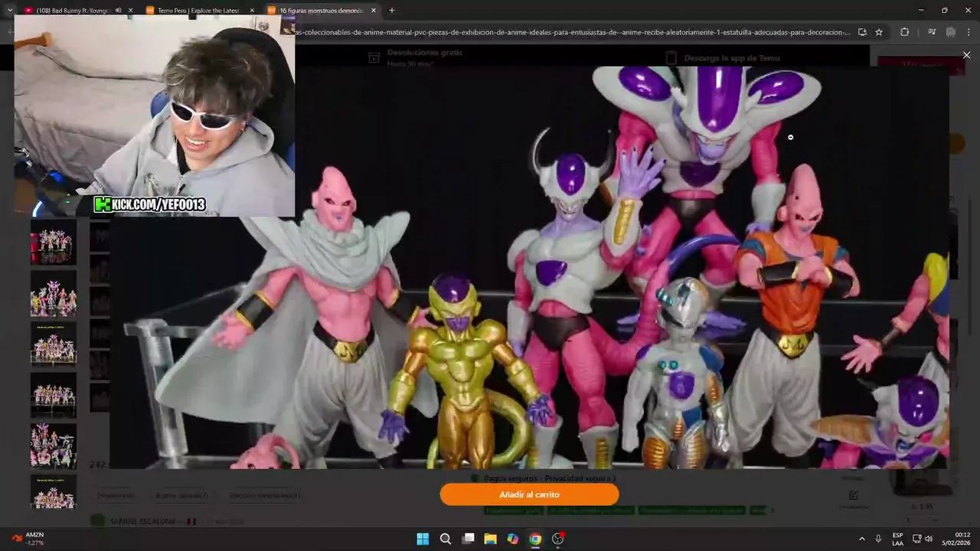
Task: Open the volume tray icon
Action: 929,539
